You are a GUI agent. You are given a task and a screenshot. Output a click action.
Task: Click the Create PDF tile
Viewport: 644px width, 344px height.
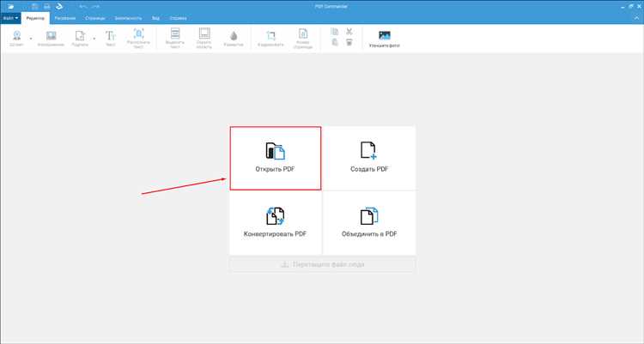pyautogui.click(x=369, y=159)
